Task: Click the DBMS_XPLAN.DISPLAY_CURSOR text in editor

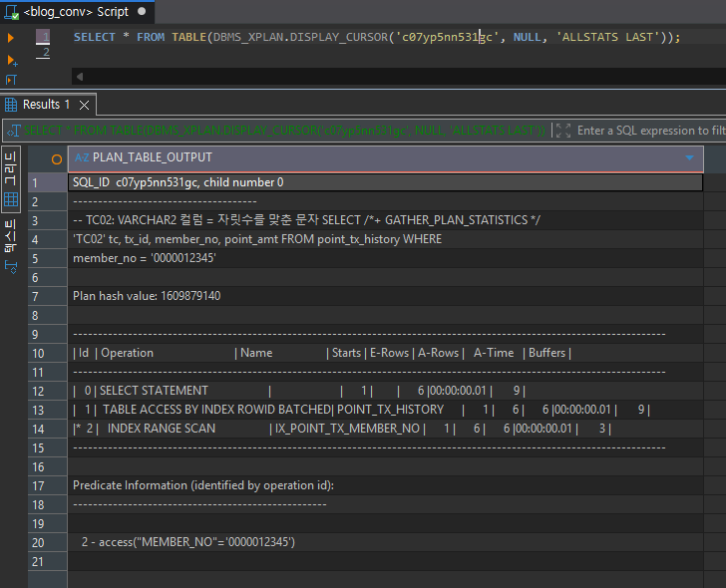Action: tap(300, 37)
